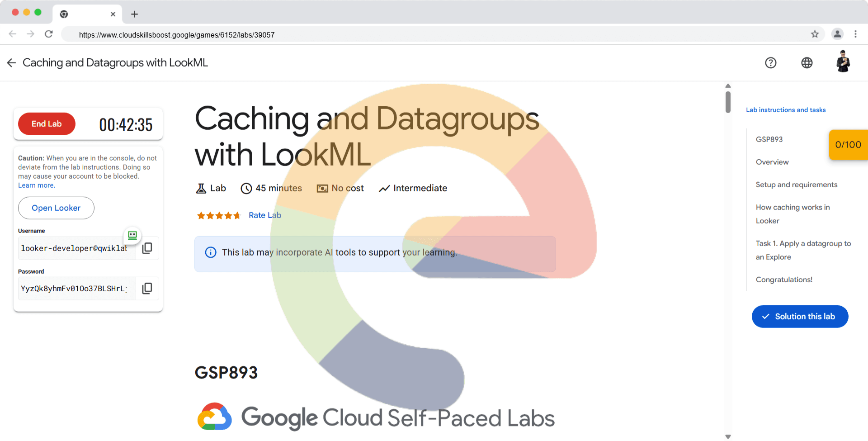Open the user profile avatar
868x441 pixels.
pyautogui.click(x=843, y=62)
